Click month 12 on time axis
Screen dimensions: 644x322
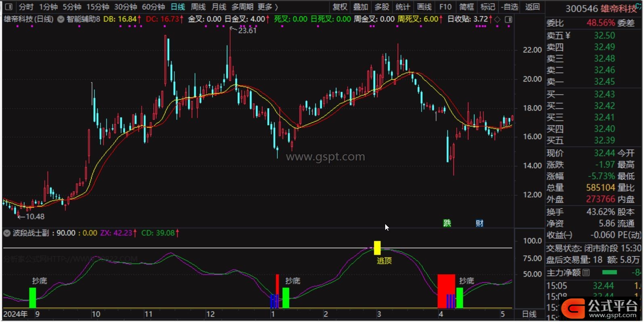pos(210,314)
